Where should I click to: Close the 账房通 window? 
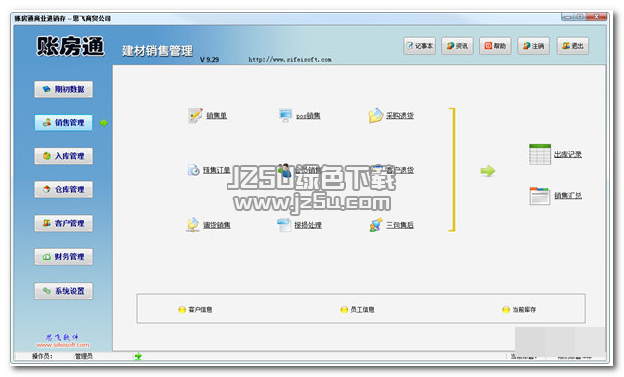(598, 16)
